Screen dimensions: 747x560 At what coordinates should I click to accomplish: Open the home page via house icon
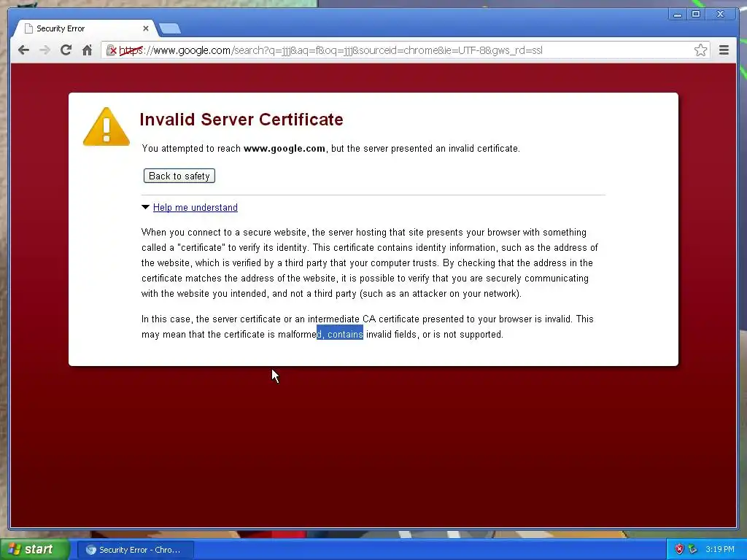(x=87, y=50)
